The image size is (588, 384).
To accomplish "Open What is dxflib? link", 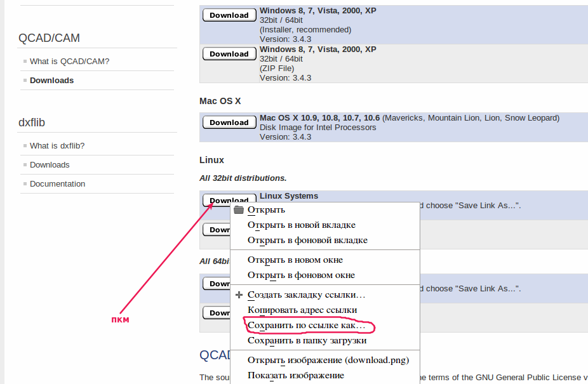I will [x=57, y=145].
